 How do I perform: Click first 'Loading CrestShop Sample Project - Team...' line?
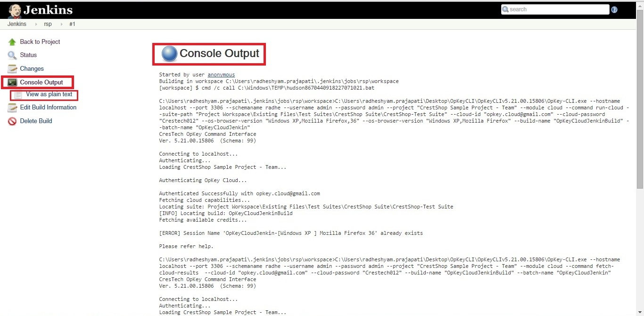(x=223, y=167)
